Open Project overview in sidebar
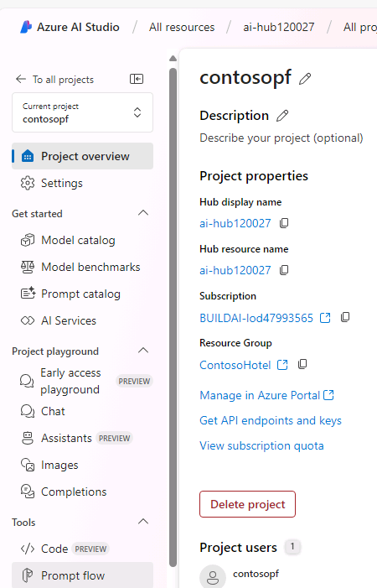This screenshot has width=377, height=588. [82, 156]
